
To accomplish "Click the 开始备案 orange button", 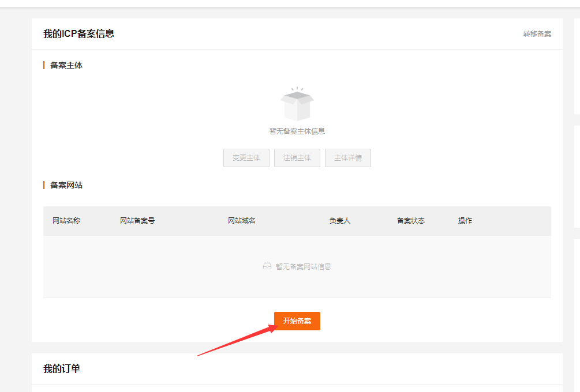I will tap(297, 321).
